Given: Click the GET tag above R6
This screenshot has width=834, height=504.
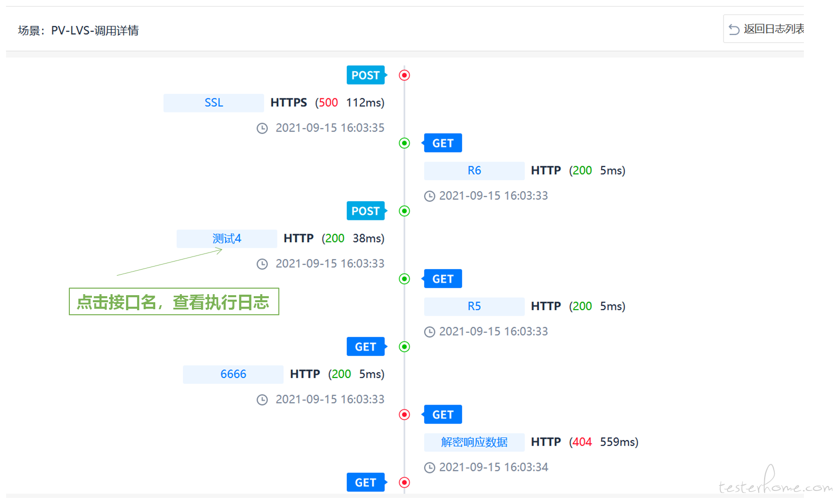Looking at the screenshot, I should tap(442, 143).
